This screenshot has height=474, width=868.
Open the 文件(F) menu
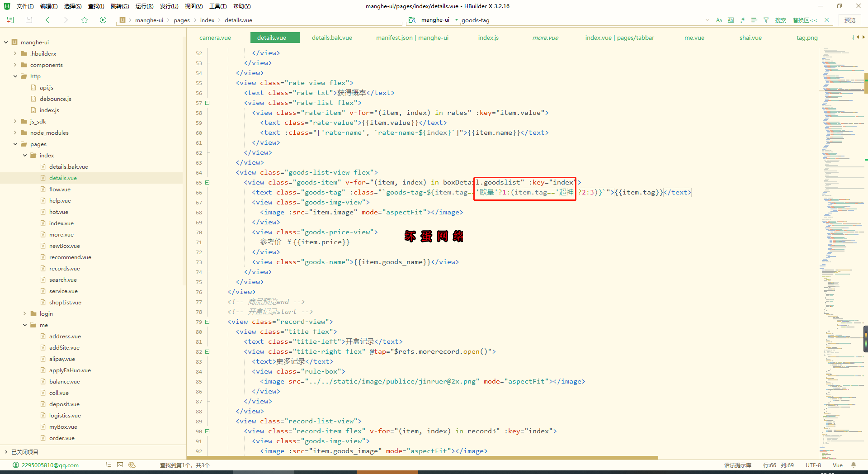pyautogui.click(x=25, y=6)
